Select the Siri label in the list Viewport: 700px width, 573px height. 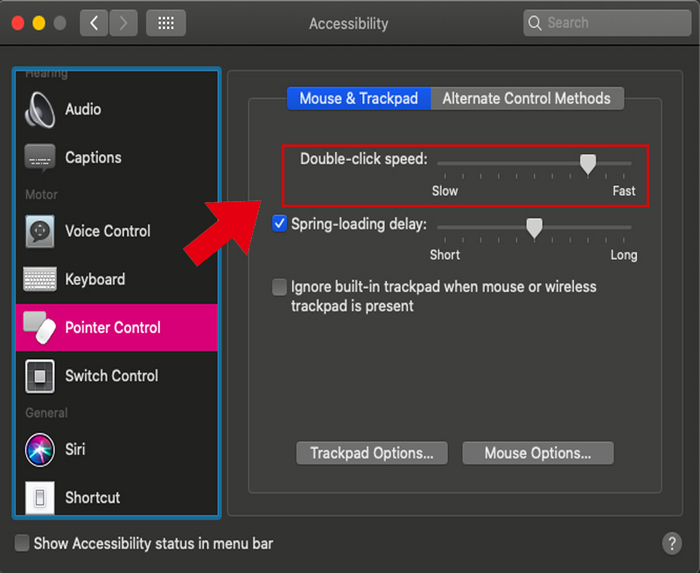coord(75,449)
